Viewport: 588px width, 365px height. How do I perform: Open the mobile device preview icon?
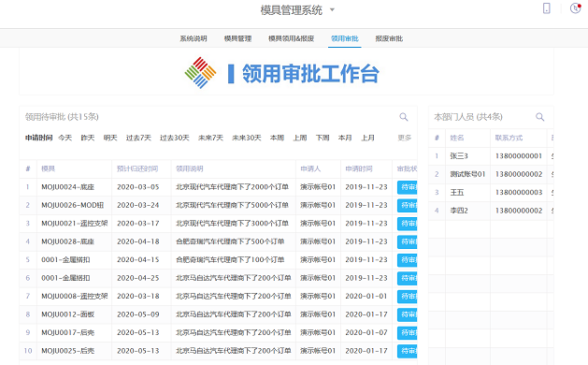click(x=546, y=8)
